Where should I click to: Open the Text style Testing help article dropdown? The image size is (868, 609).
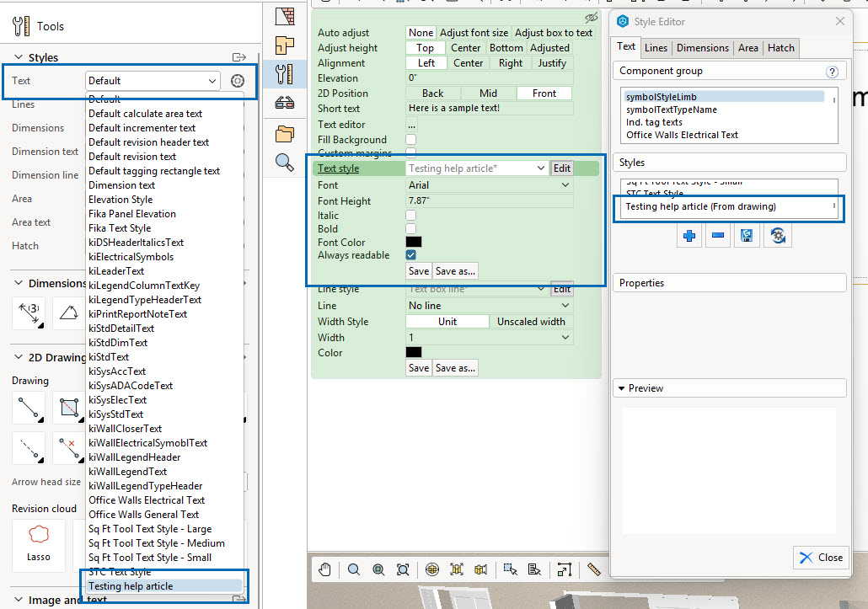point(477,168)
